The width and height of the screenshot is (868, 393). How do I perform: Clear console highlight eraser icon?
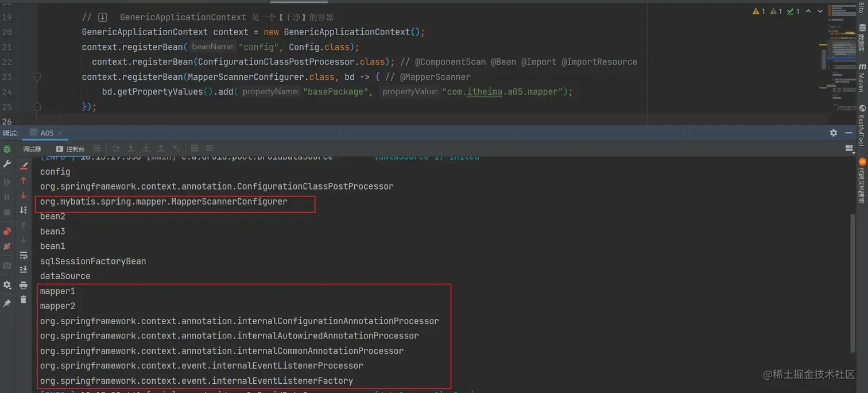pos(24,165)
